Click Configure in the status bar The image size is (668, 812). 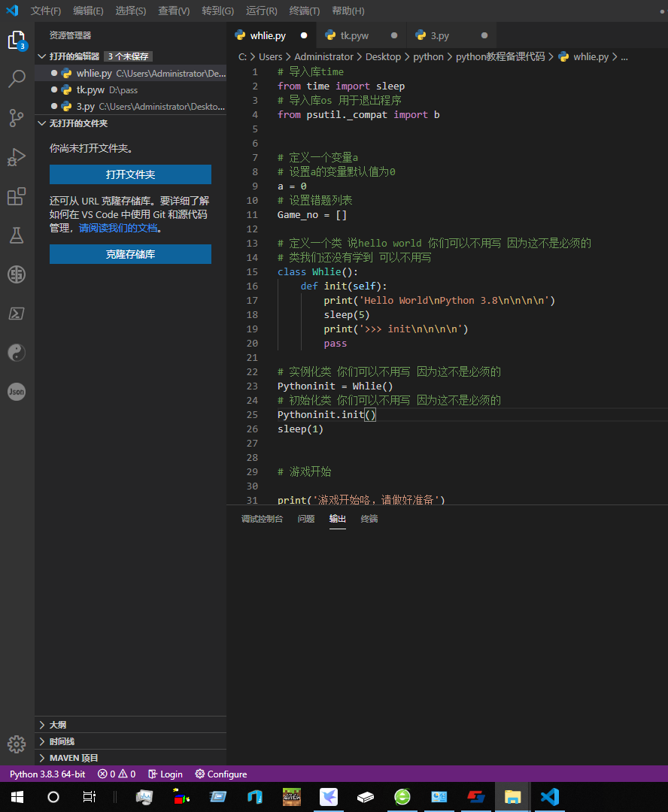[221, 774]
